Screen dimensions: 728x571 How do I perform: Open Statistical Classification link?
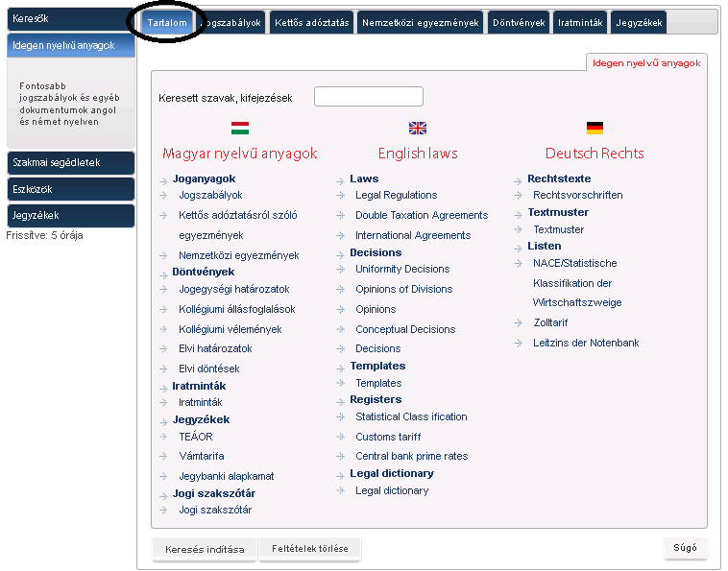click(411, 417)
